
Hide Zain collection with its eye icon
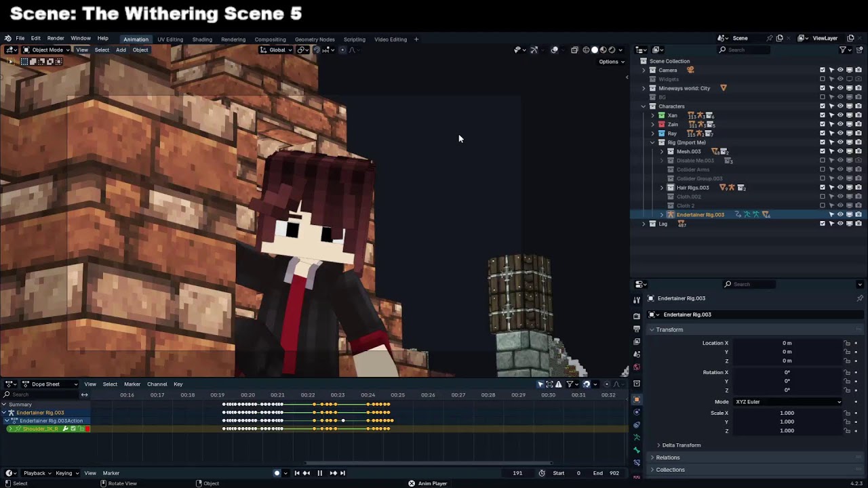pos(840,124)
